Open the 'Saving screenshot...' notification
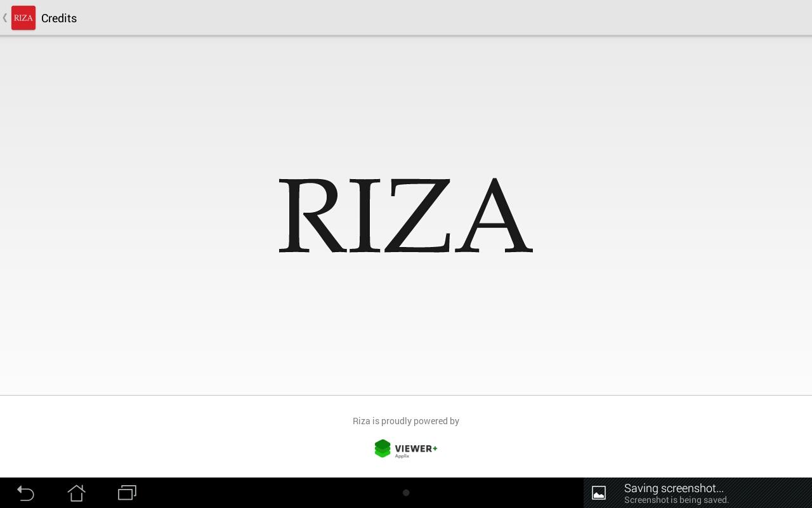 pos(698,493)
